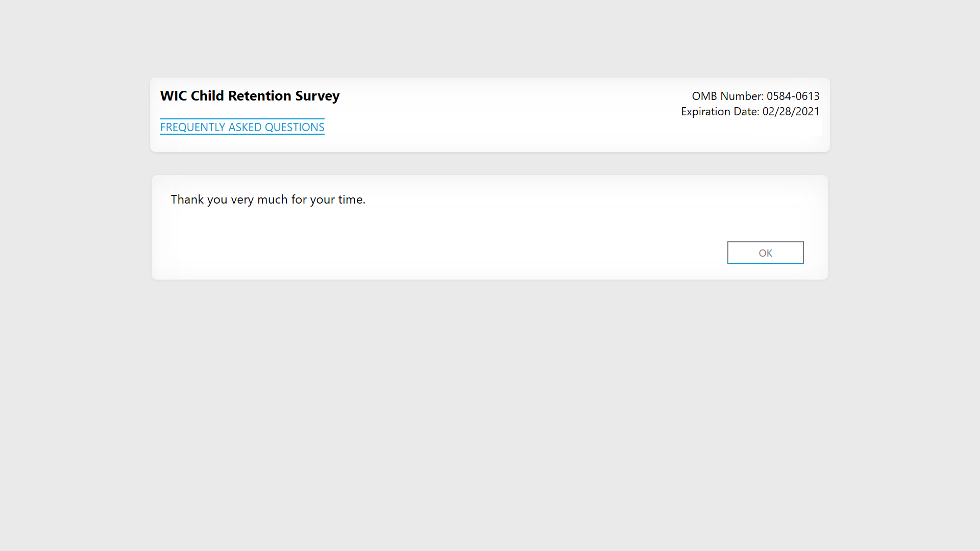Click the word Survey in the heading
This screenshot has width=980, height=551.
[317, 96]
